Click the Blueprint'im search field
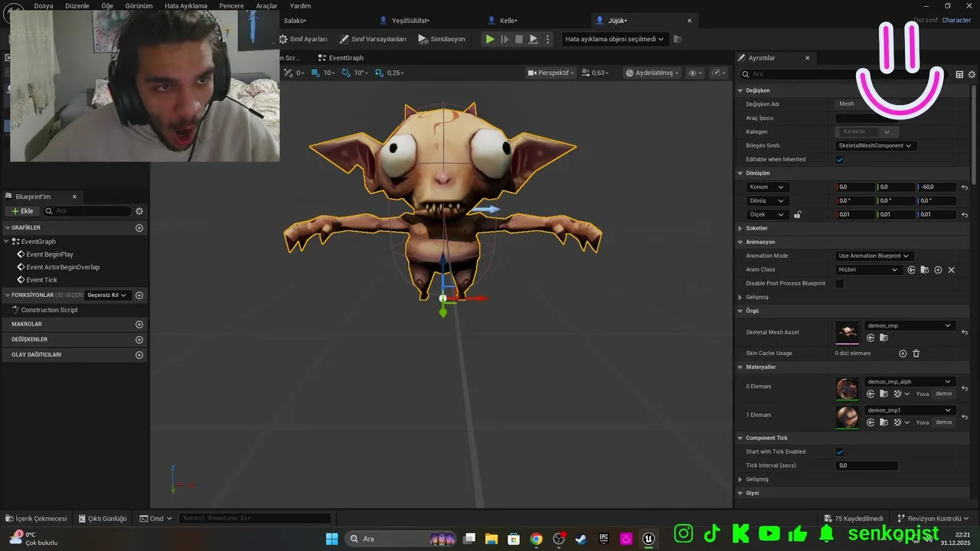 tap(88, 211)
